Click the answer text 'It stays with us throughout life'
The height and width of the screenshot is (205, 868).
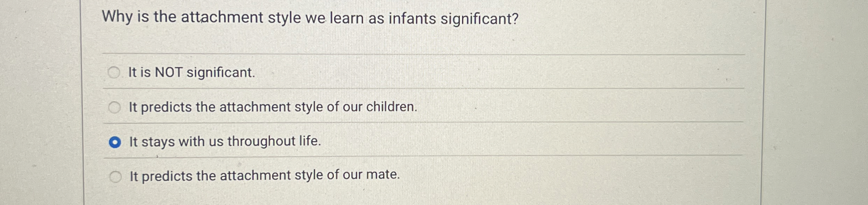click(x=225, y=142)
